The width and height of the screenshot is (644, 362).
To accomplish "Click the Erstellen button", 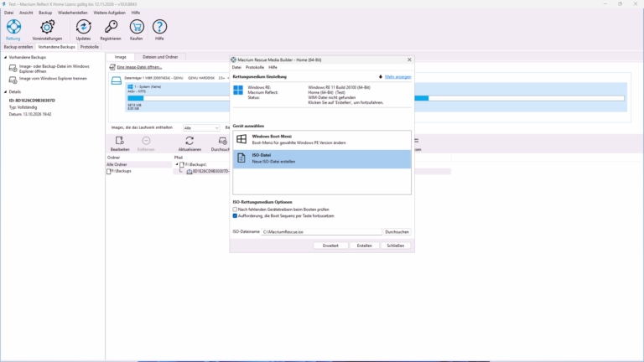I will (364, 246).
